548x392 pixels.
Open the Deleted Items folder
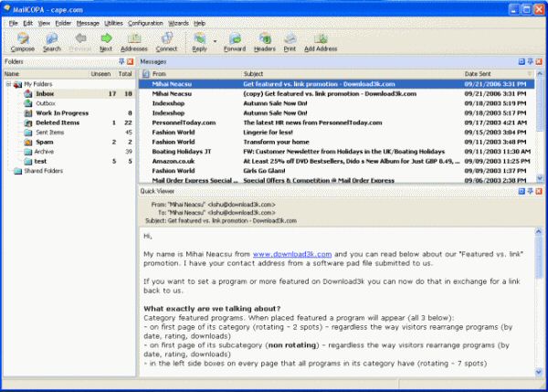(x=58, y=122)
